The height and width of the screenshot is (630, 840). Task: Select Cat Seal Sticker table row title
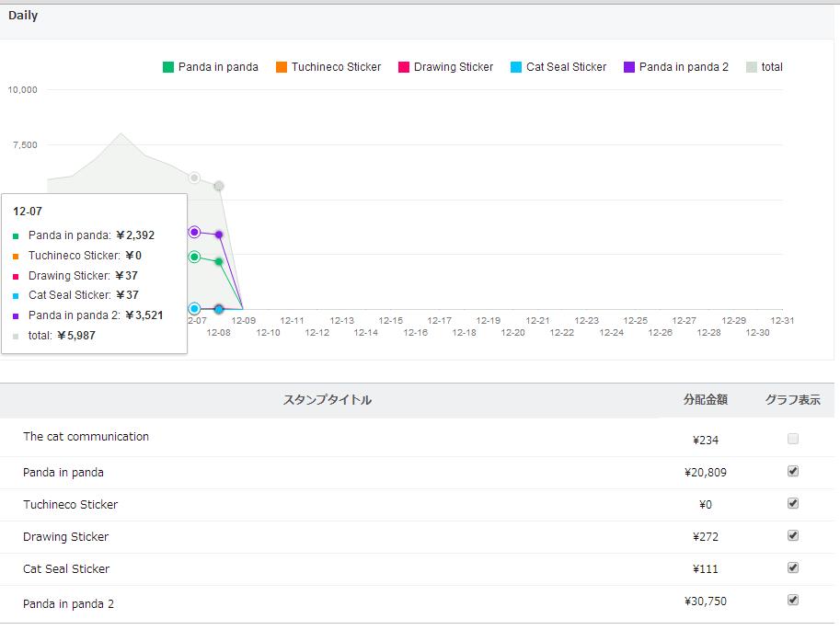coord(66,569)
